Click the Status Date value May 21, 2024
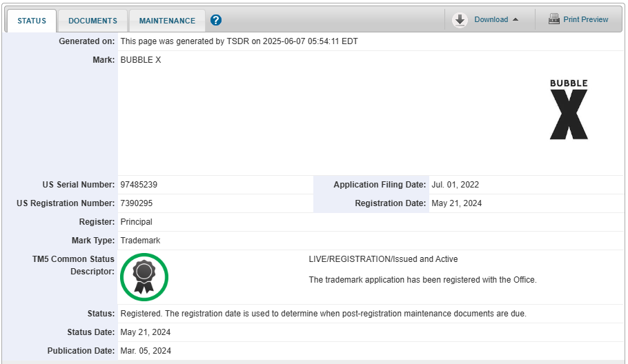Screen dimensions: 628x364 tap(146, 332)
